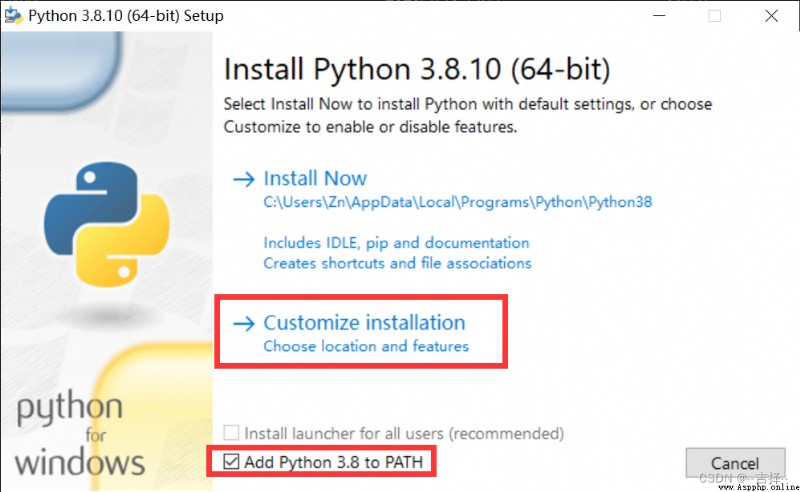Click the disabled maximize window icon
Screen dimensions: 800x492
715,16
